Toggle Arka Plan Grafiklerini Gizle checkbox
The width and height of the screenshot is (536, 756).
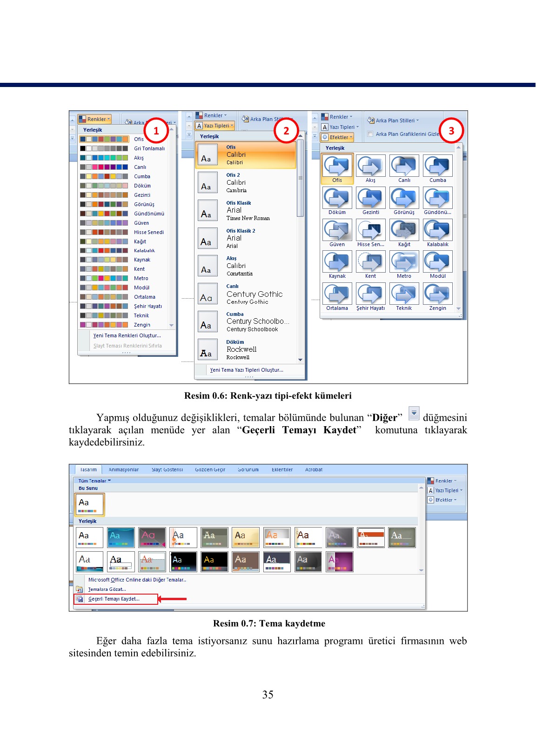370,134
